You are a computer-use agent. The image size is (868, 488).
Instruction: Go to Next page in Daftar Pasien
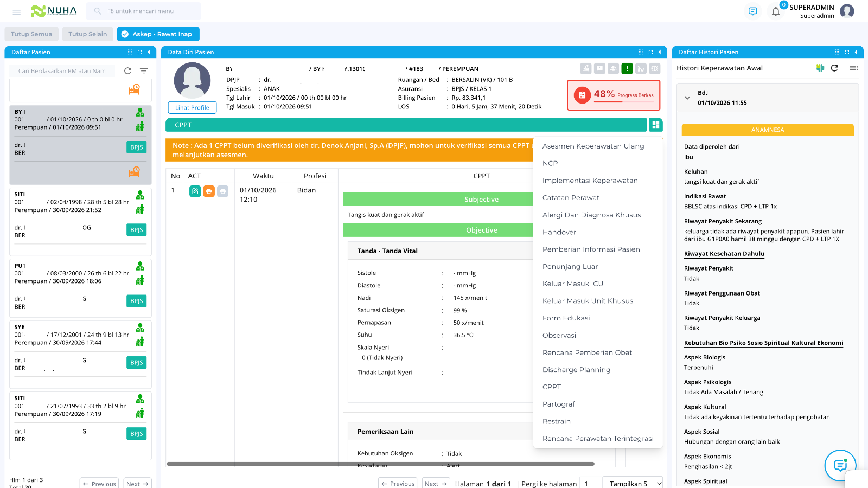click(138, 484)
